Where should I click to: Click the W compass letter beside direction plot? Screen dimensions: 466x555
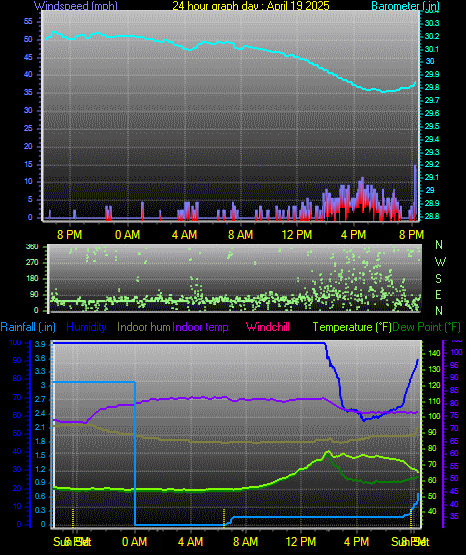pos(440,262)
